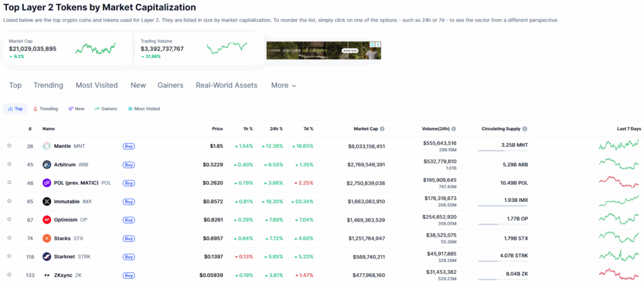Star Arbitrum to add to watchlist

[9, 164]
